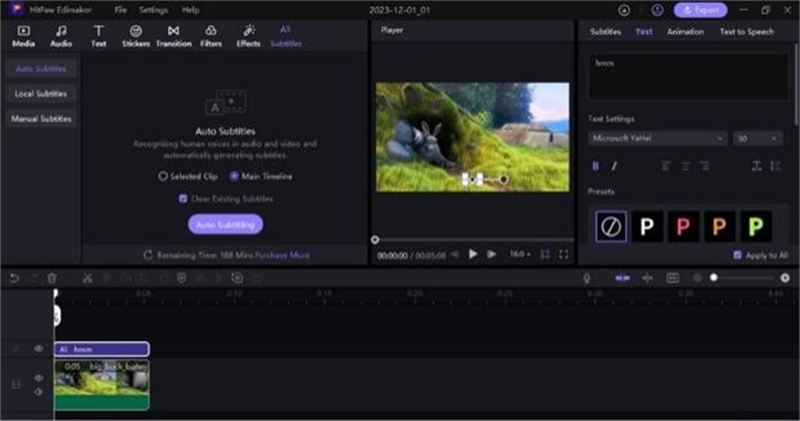Select the white P text preset
The height and width of the screenshot is (421, 800).
pos(647,226)
